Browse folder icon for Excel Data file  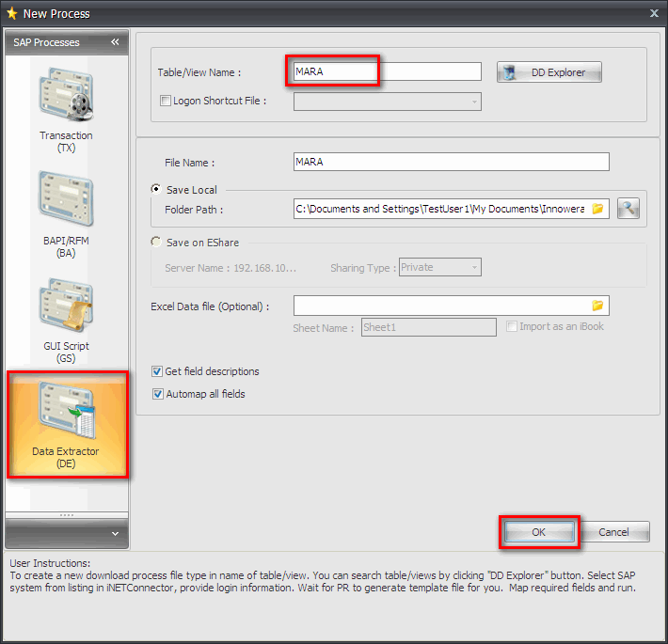coord(597,306)
